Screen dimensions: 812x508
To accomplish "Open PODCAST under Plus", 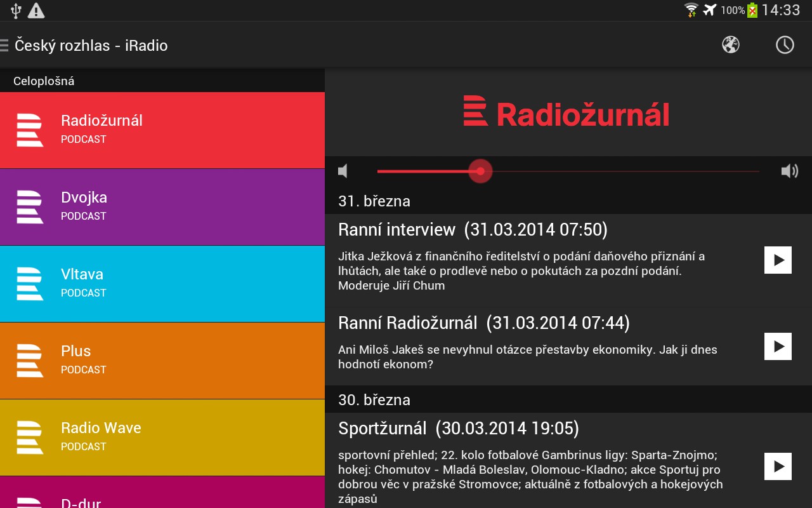I will [84, 370].
